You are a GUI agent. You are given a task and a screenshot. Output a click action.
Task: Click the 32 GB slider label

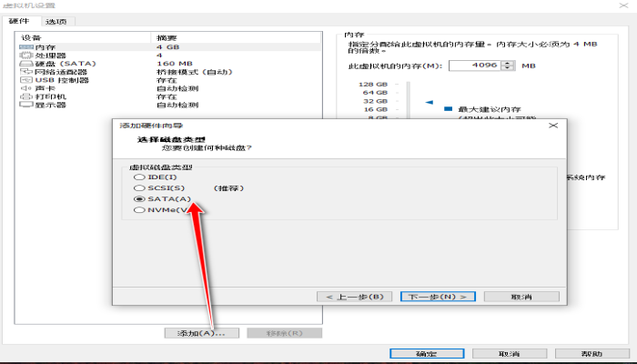pos(375,101)
